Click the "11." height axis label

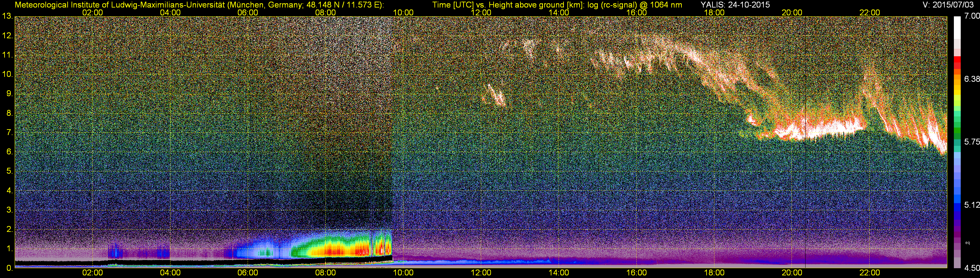[x=8, y=55]
